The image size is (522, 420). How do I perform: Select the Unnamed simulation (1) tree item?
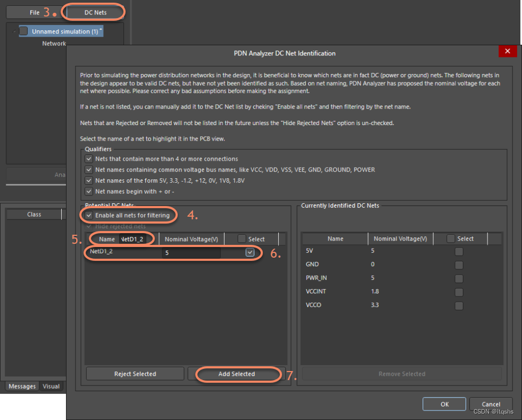click(x=65, y=31)
